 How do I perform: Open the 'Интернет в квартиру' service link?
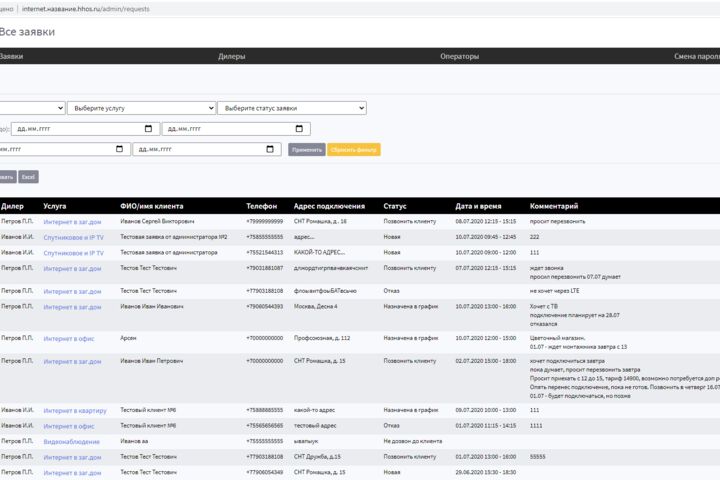pos(75,411)
